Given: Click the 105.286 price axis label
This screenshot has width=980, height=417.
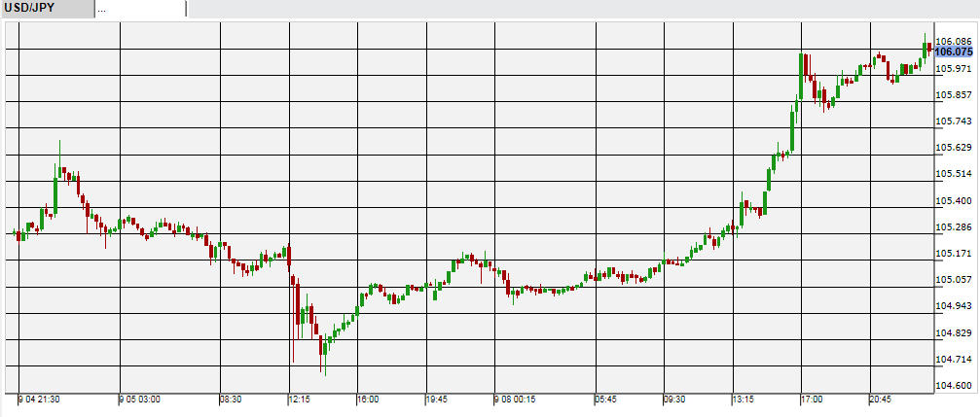Looking at the screenshot, I should [954, 226].
